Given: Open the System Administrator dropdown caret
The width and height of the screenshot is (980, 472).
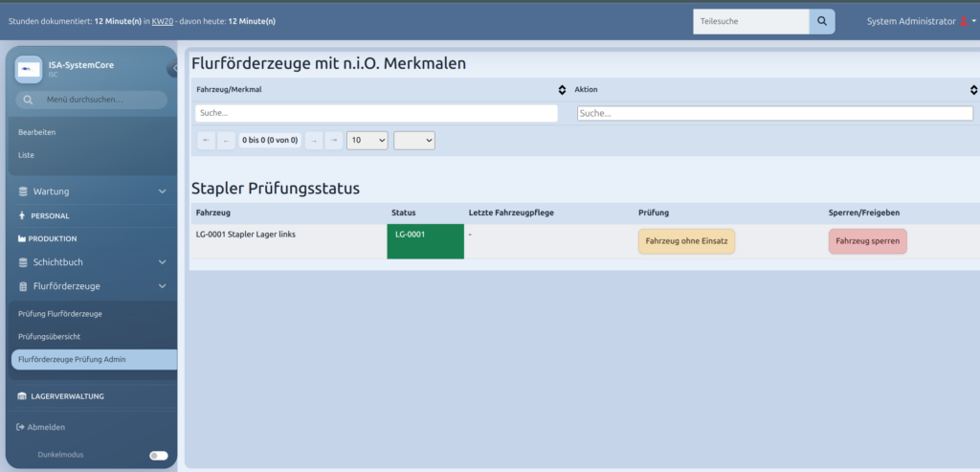Looking at the screenshot, I should 973,21.
